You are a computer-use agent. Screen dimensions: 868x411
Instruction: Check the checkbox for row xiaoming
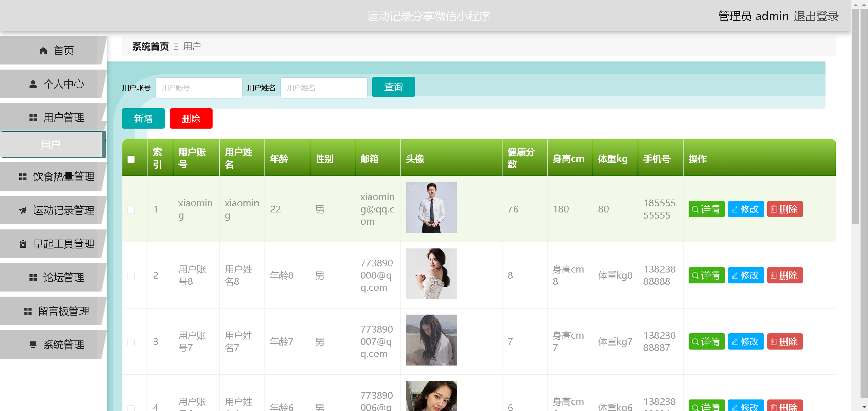click(x=131, y=210)
